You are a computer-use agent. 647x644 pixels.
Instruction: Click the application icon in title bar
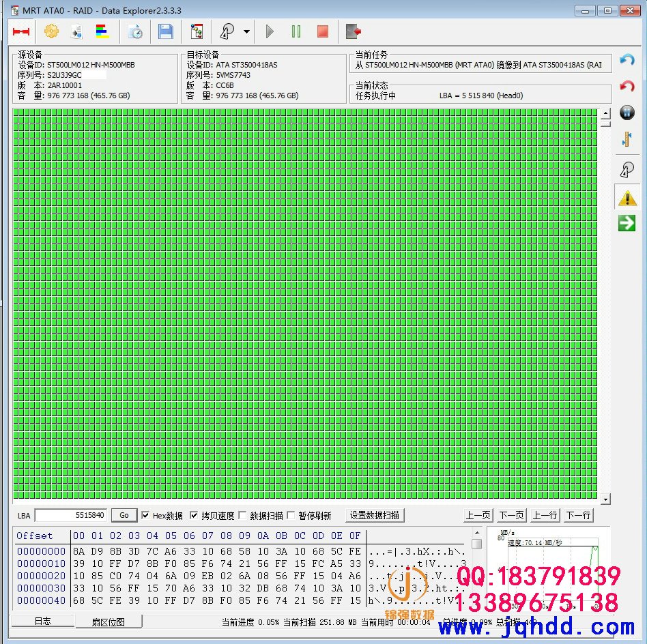(15, 10)
